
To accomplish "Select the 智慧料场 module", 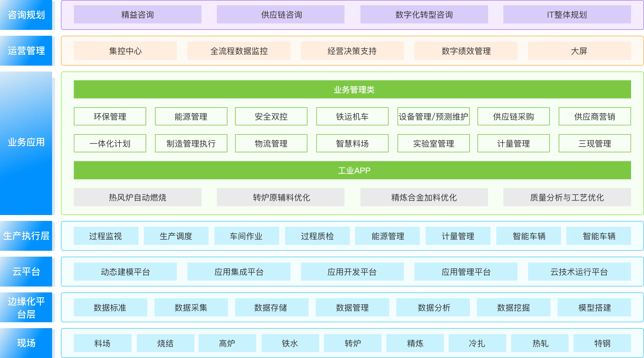I will (352, 143).
